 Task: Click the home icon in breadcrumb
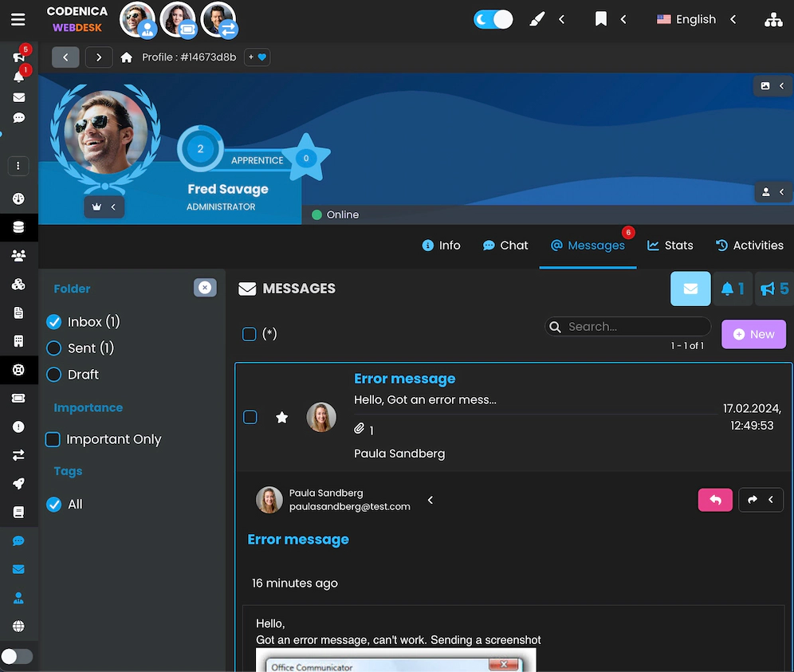(x=126, y=57)
